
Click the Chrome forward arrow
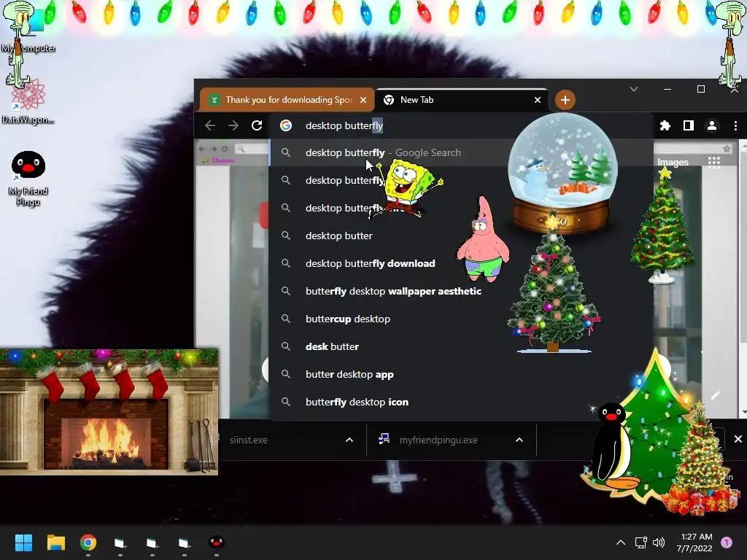click(233, 125)
